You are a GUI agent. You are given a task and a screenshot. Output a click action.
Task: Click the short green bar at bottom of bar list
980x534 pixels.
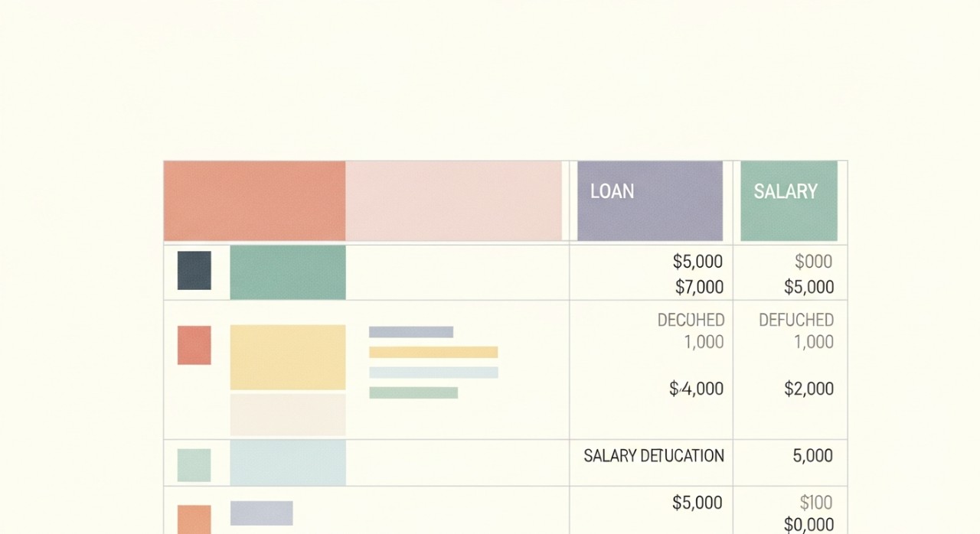413,392
